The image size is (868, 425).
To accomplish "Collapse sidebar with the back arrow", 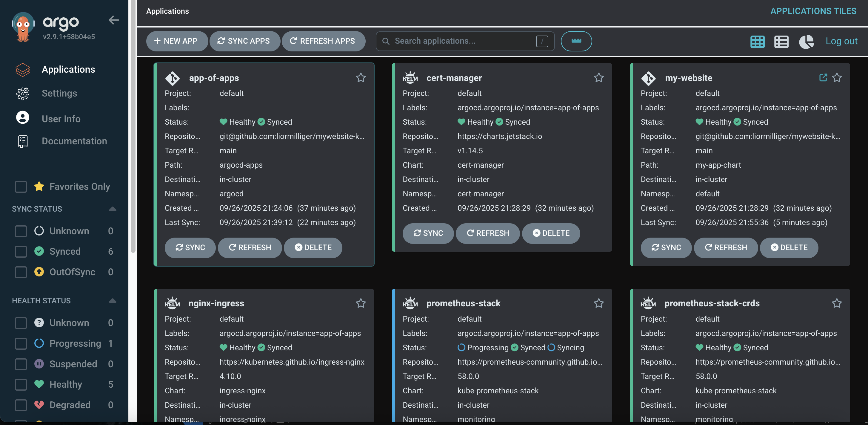I will click(x=113, y=20).
